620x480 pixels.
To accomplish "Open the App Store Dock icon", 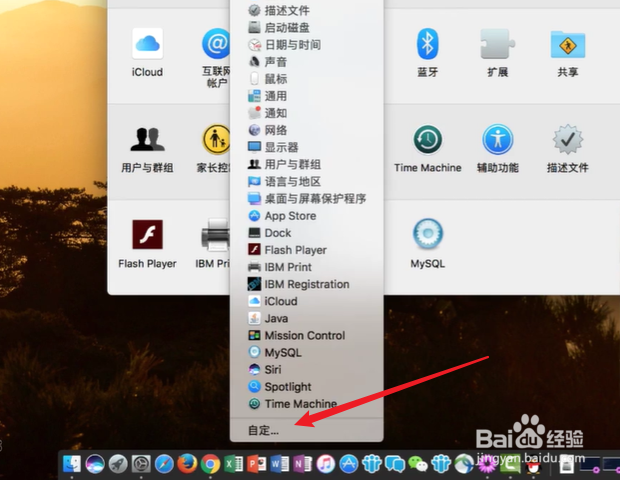I will click(x=349, y=464).
